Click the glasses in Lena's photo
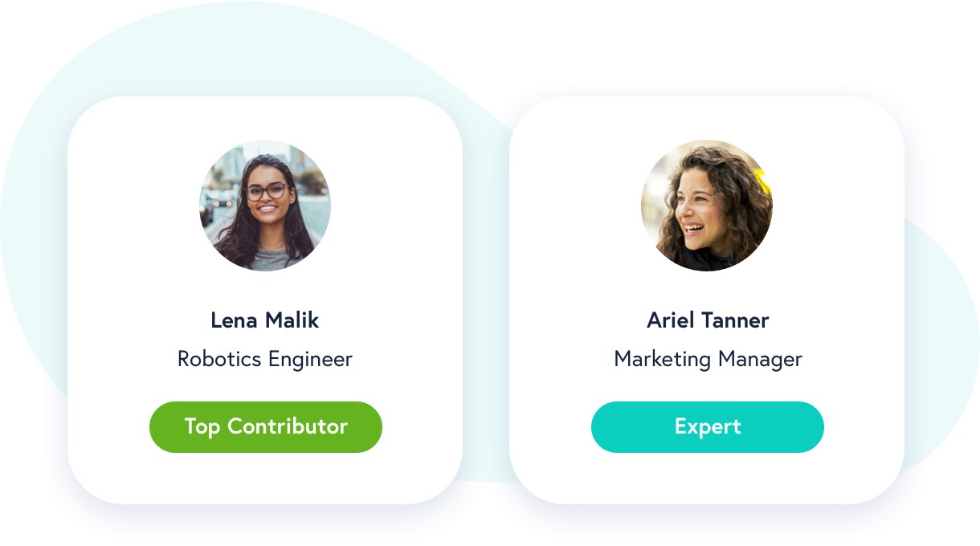Viewport: 980px width, 546px height. (266, 192)
